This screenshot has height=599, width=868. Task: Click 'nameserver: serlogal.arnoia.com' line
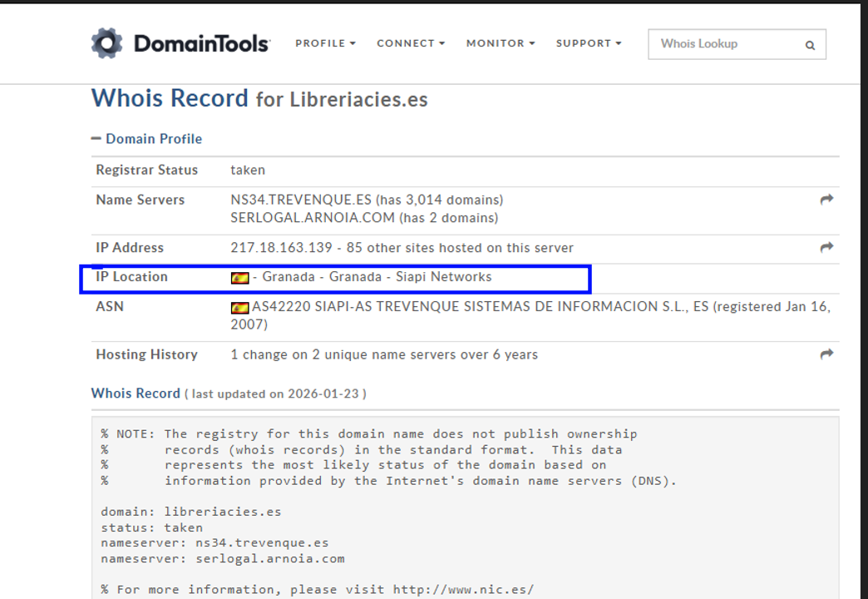(223, 558)
